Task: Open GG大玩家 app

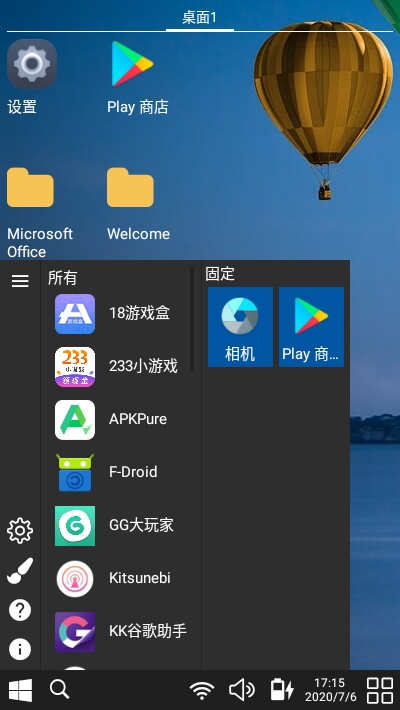Action: (x=120, y=526)
